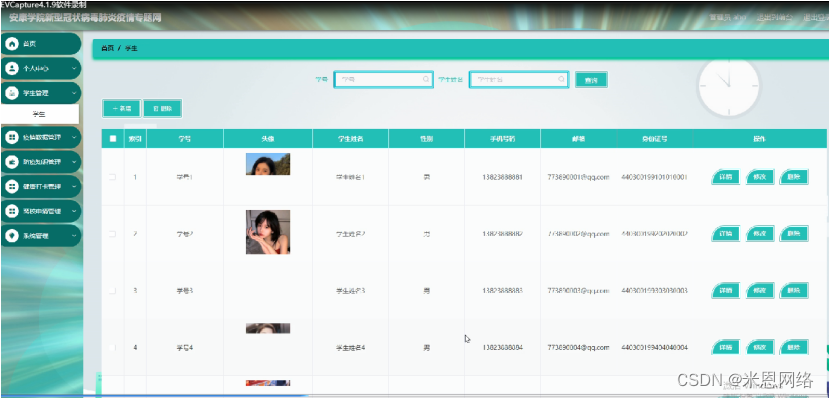Screen dimensions: 829x398
Task: Click the 学生姓名 column header
Action: click(x=351, y=139)
